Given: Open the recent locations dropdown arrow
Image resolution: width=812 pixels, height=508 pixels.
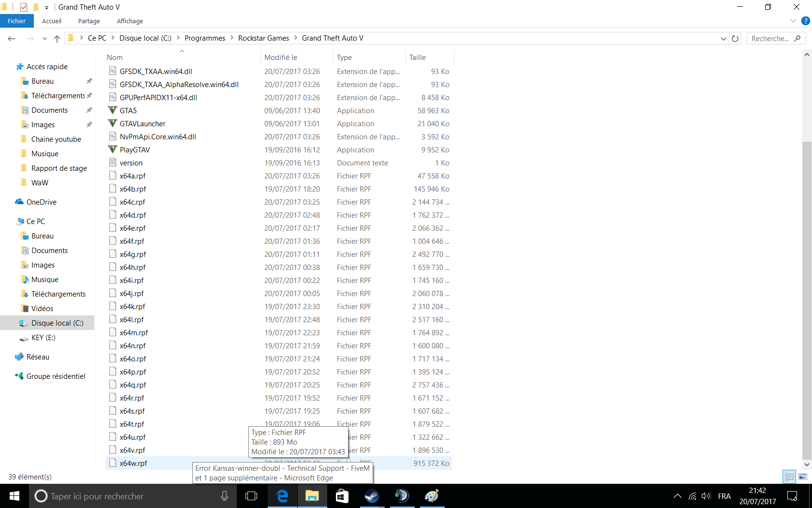Looking at the screenshot, I should (44, 39).
